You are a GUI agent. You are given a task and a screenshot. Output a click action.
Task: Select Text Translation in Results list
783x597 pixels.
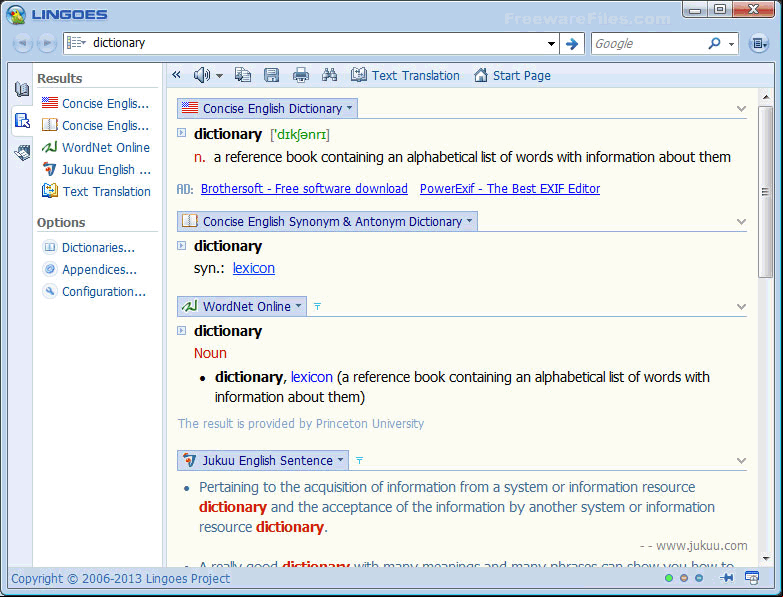[x=96, y=191]
